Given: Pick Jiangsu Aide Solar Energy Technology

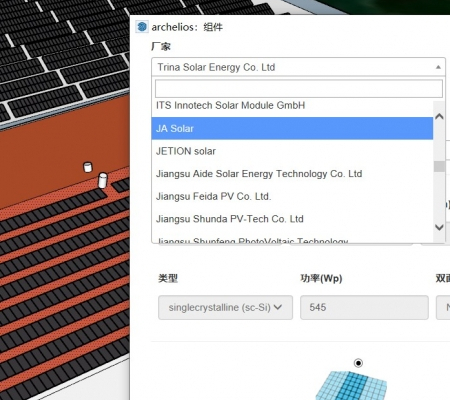Looking at the screenshot, I should pyautogui.click(x=292, y=174).
